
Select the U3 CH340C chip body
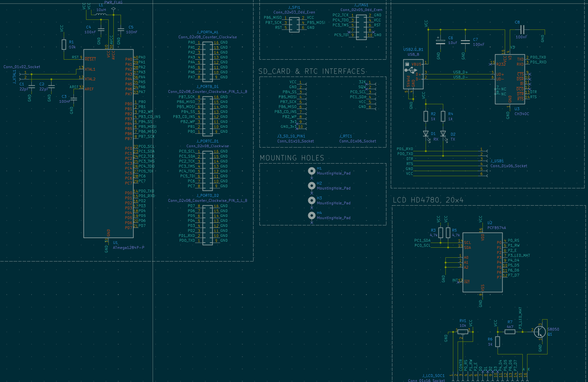[x=510, y=79]
